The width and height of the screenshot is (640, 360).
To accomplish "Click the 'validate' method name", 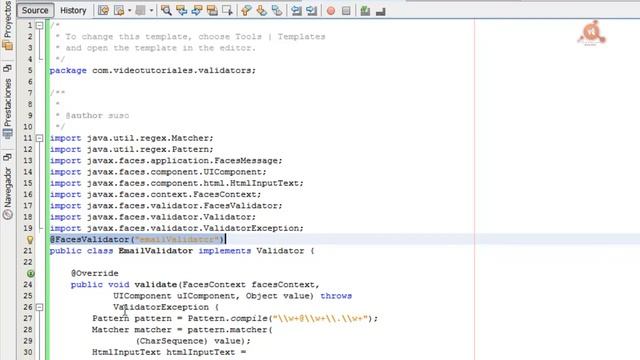I will click(156, 284).
